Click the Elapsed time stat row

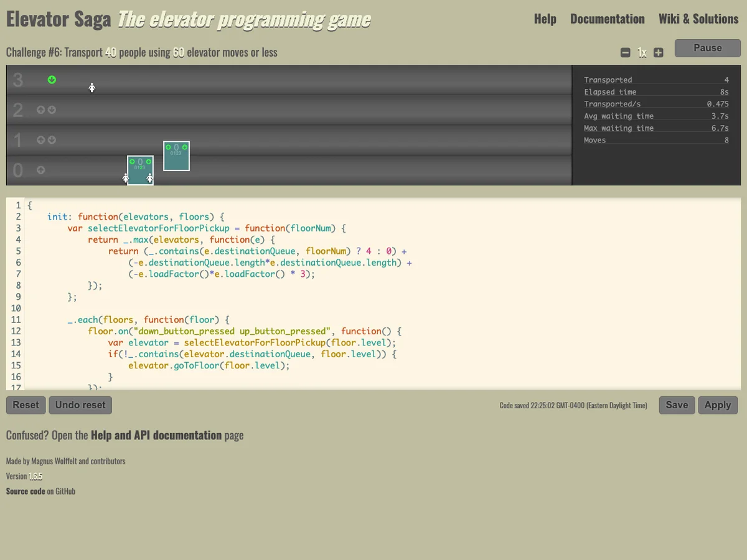[x=656, y=92]
